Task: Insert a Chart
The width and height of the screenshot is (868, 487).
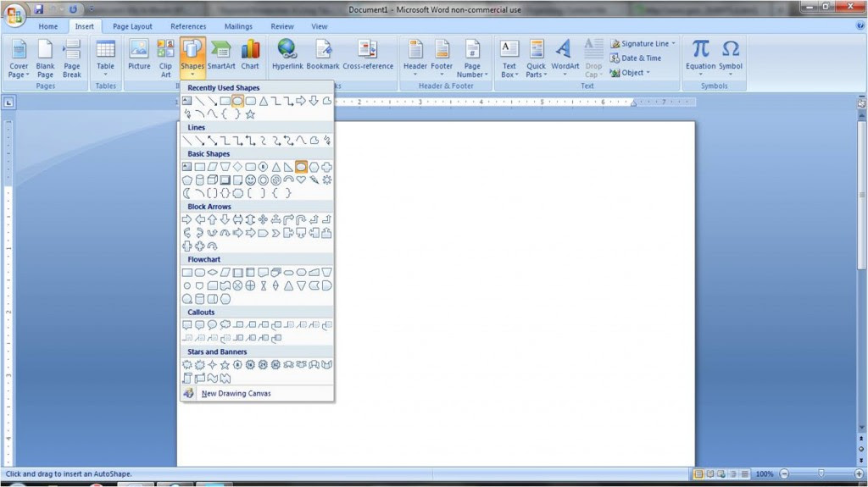Action: click(x=250, y=55)
